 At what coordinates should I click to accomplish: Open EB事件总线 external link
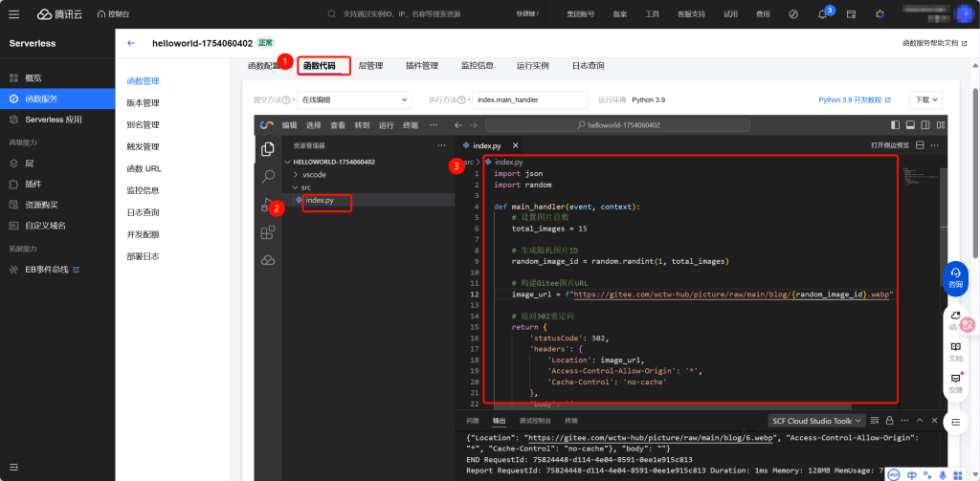[x=52, y=270]
